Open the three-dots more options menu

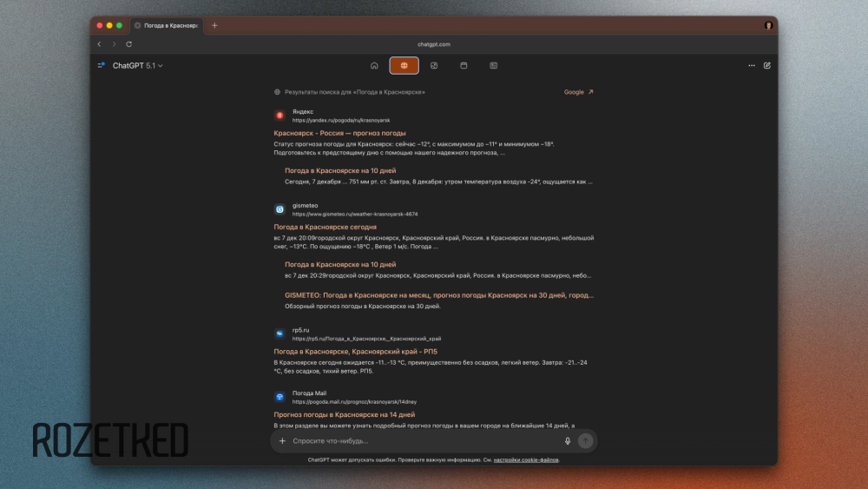coord(752,65)
